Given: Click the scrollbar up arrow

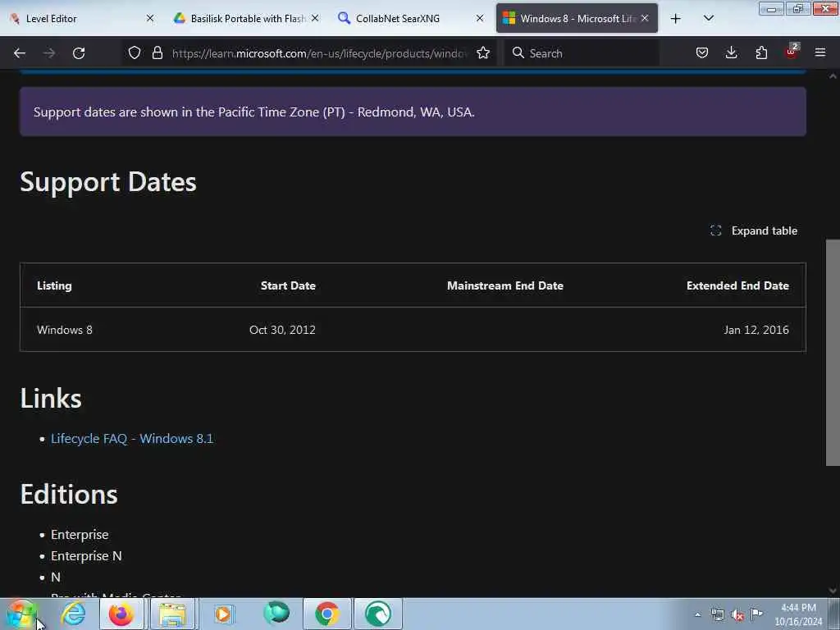Looking at the screenshot, I should 833,76.
